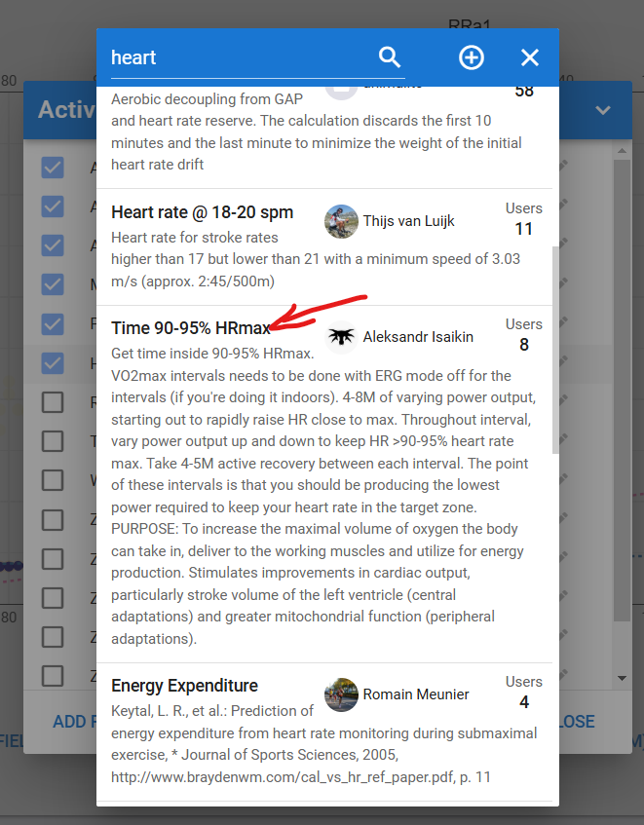Click author name Thijs van Luijk
The width and height of the screenshot is (644, 825).
[409, 221]
